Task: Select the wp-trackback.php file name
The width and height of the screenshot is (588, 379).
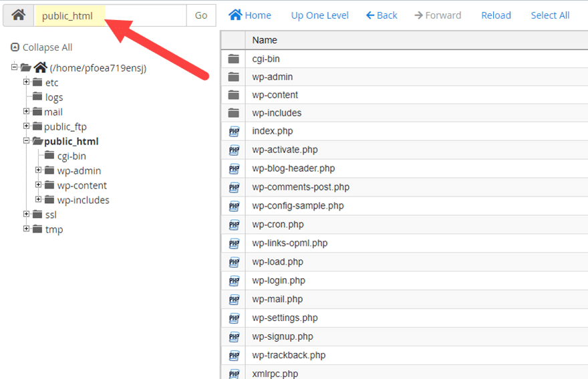Action: 289,355
